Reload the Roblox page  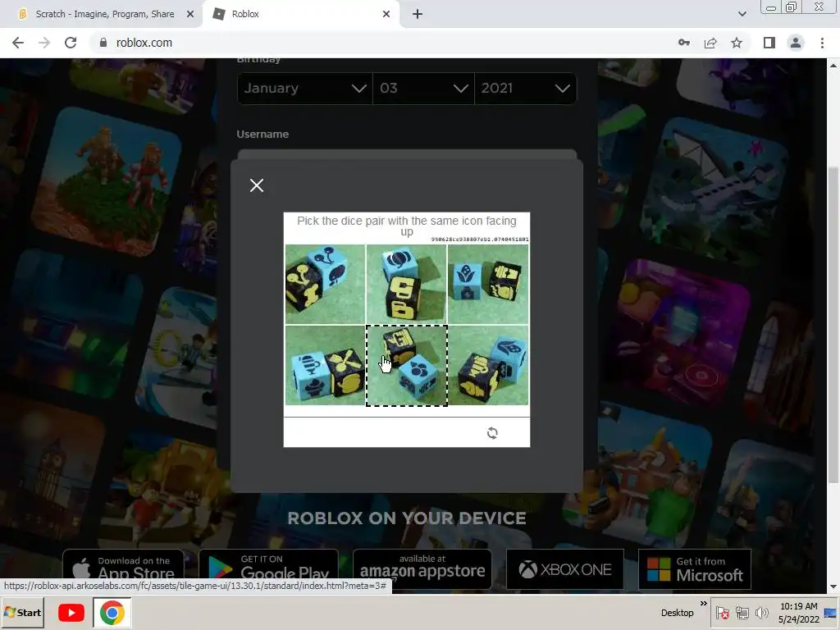point(71,43)
